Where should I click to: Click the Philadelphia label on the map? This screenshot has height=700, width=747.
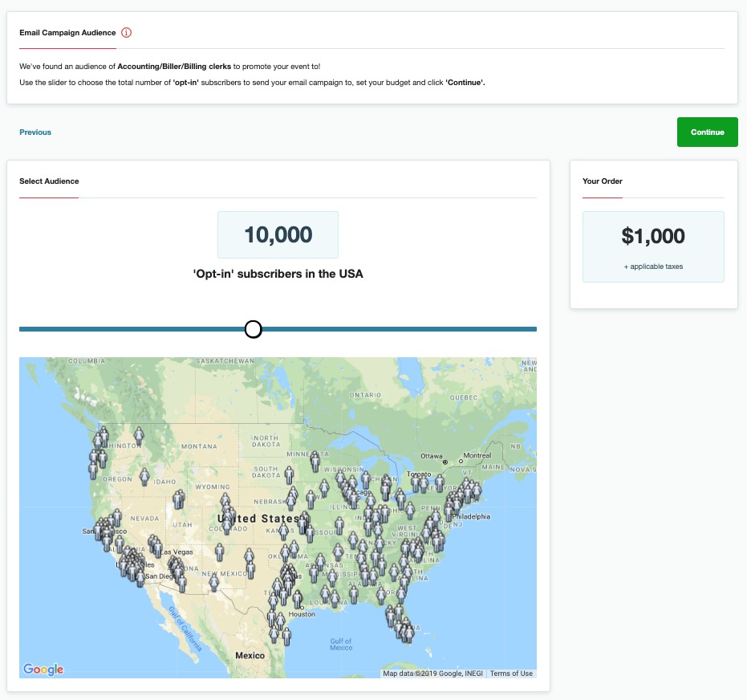471,516
